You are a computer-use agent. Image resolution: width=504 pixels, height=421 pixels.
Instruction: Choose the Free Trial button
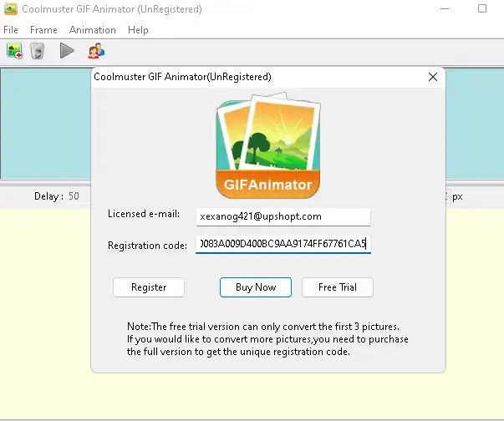[338, 287]
